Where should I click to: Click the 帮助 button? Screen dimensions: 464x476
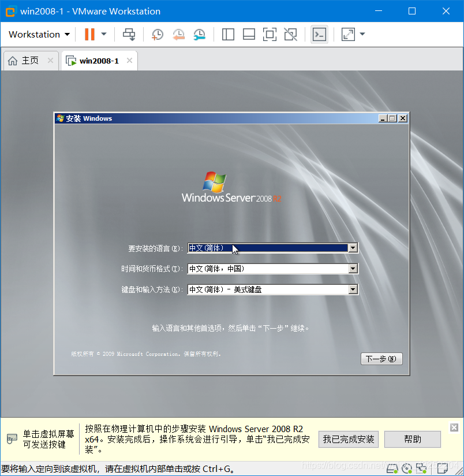[x=413, y=439]
